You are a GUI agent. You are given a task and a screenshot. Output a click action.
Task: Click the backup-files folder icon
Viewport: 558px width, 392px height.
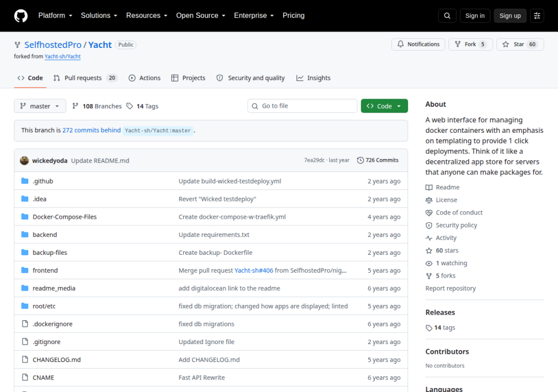point(25,252)
